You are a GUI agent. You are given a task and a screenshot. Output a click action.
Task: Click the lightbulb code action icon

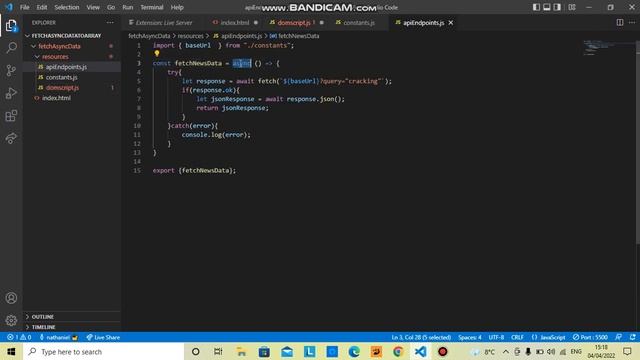[x=157, y=53]
